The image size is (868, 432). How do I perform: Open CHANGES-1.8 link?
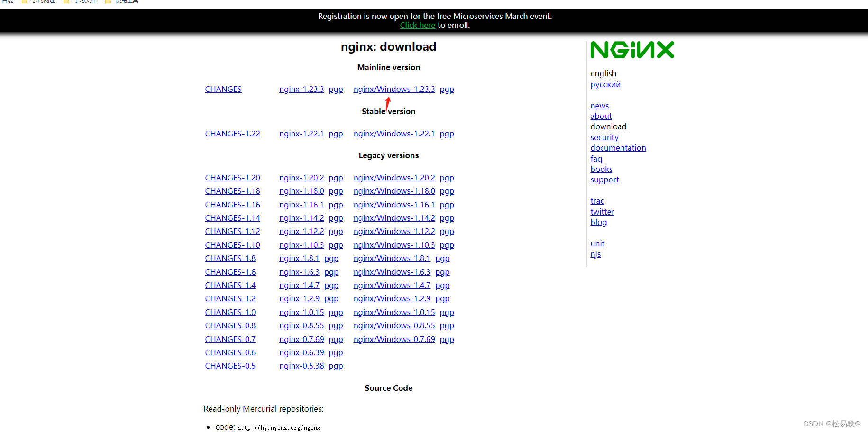click(230, 258)
